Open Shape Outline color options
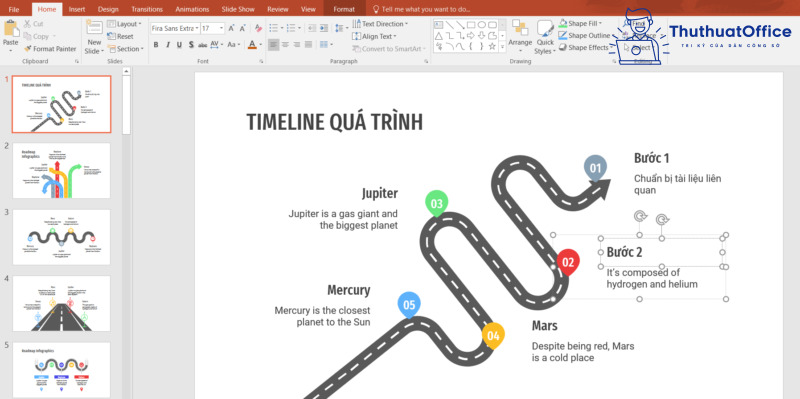 tap(586, 36)
